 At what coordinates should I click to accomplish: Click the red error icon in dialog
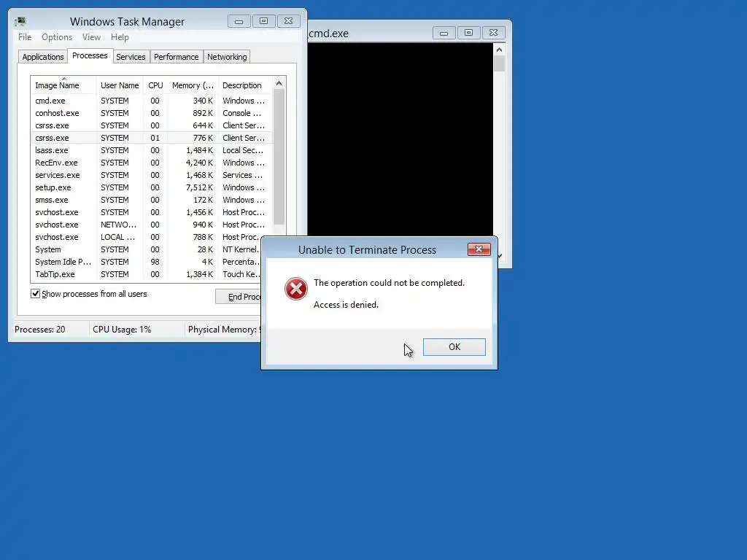tap(296, 289)
